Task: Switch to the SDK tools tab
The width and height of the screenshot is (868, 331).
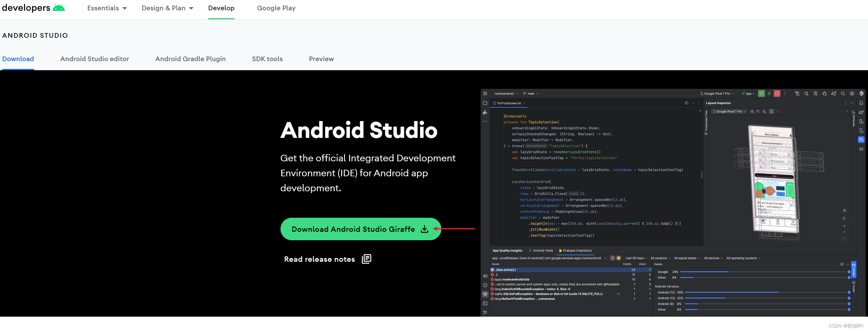Action: click(x=267, y=59)
